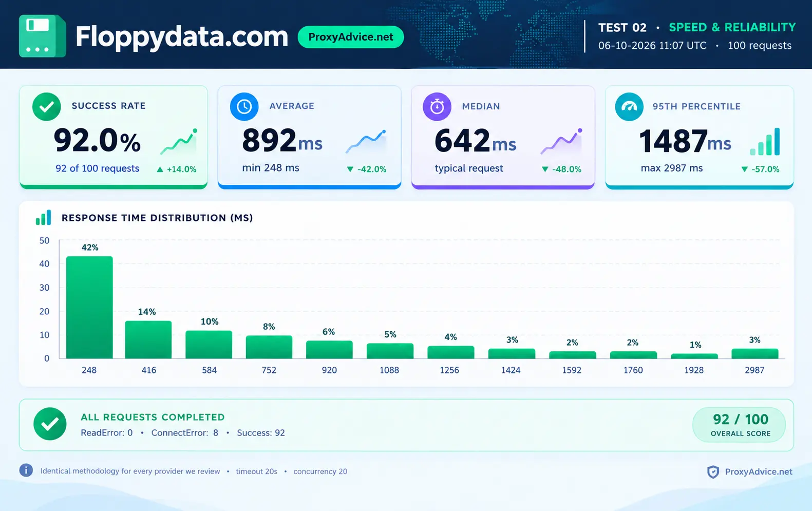Click the 'Success: 92' text
This screenshot has height=511, width=812.
tap(261, 433)
